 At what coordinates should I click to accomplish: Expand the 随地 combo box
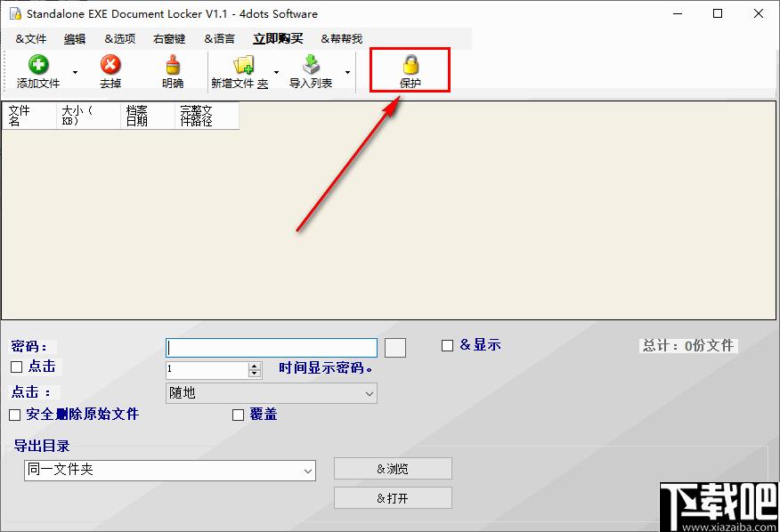coord(370,393)
